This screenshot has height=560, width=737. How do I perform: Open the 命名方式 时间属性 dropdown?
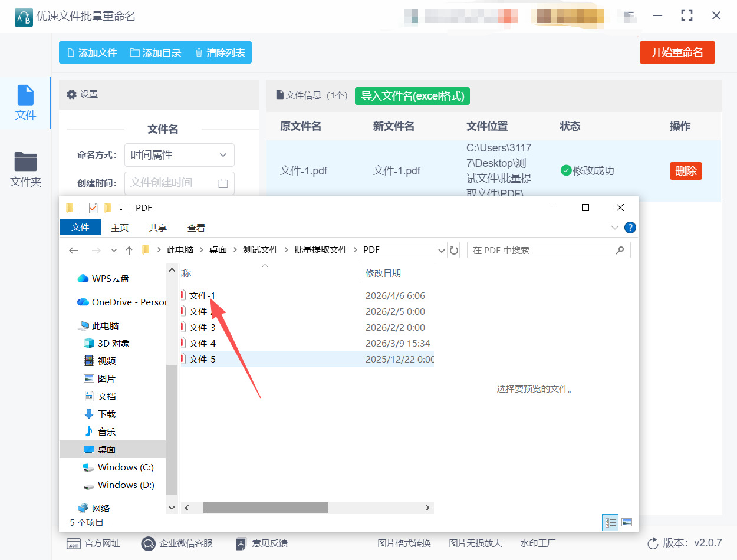point(179,155)
